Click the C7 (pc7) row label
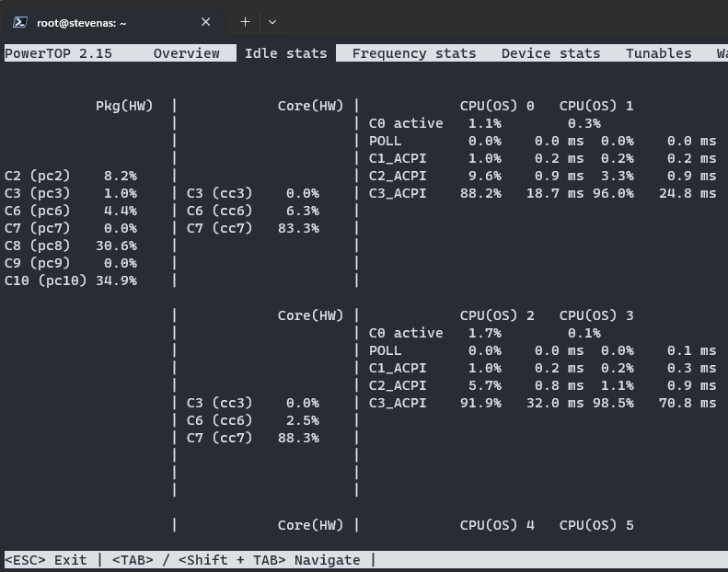Viewport: 728px width, 572px height. point(37,228)
